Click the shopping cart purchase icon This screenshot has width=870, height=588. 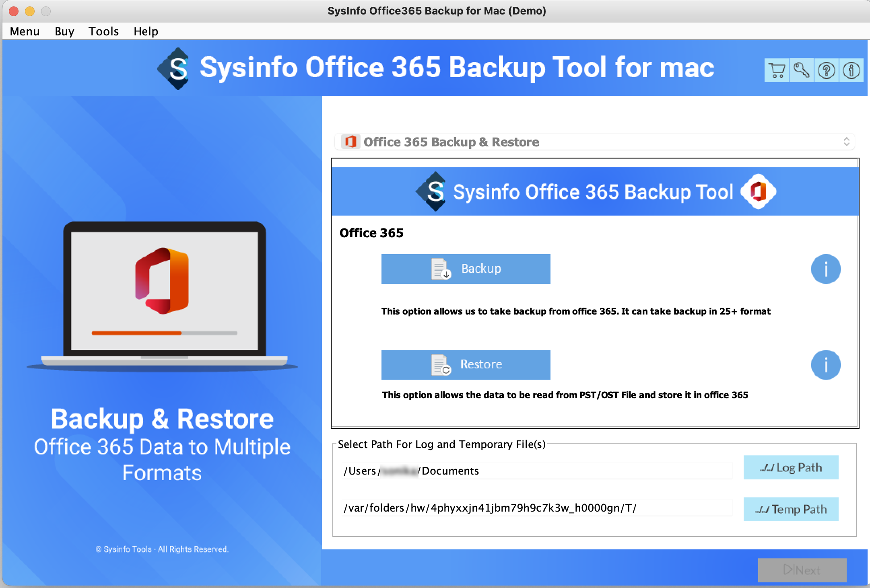[776, 70]
